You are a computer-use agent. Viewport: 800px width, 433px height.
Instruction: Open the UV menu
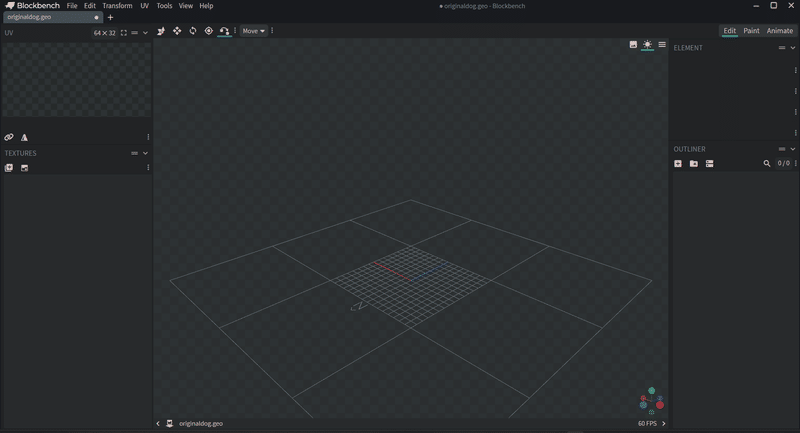click(x=144, y=6)
